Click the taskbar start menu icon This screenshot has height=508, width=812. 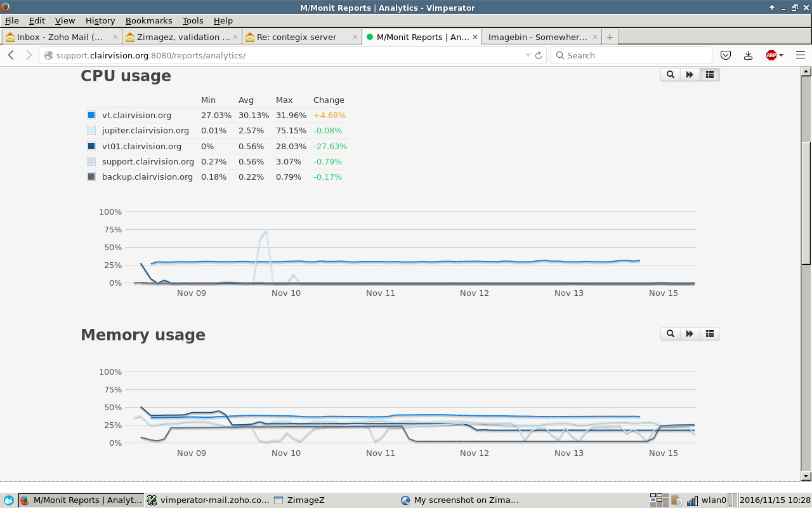(9, 500)
